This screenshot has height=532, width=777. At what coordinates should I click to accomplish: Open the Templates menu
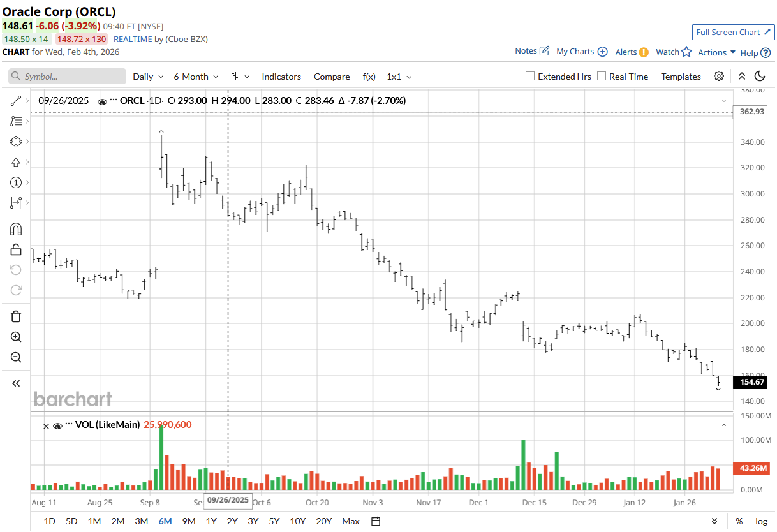coord(681,77)
